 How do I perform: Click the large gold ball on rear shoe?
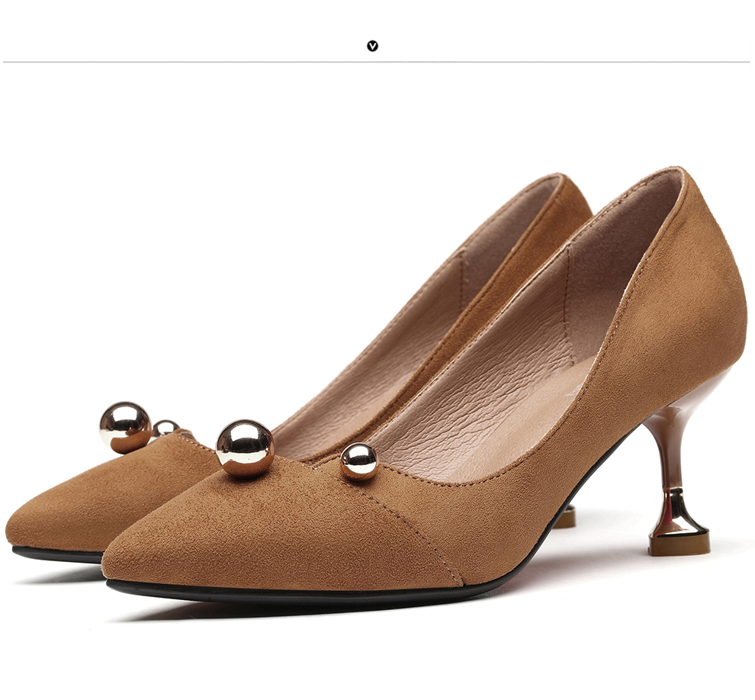tap(125, 427)
